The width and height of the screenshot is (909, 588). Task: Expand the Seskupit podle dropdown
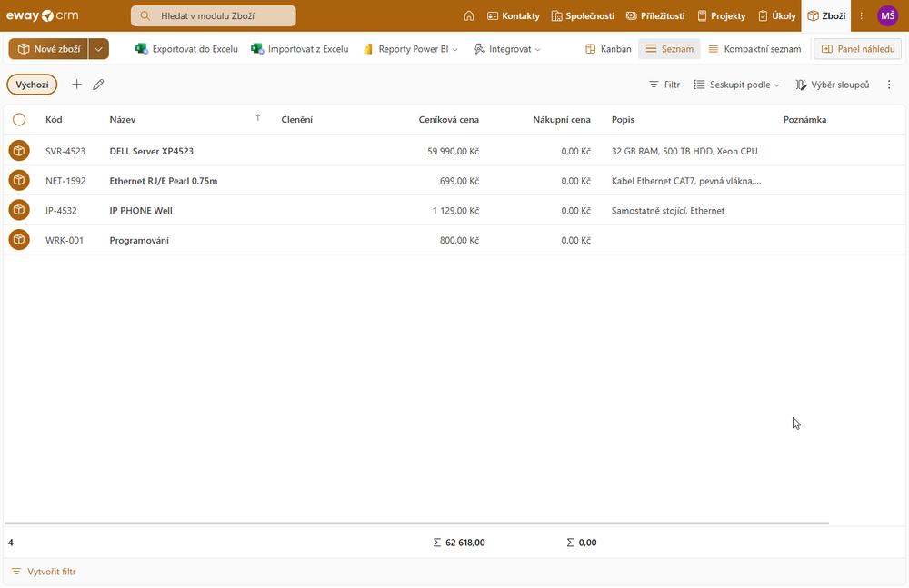pos(736,85)
